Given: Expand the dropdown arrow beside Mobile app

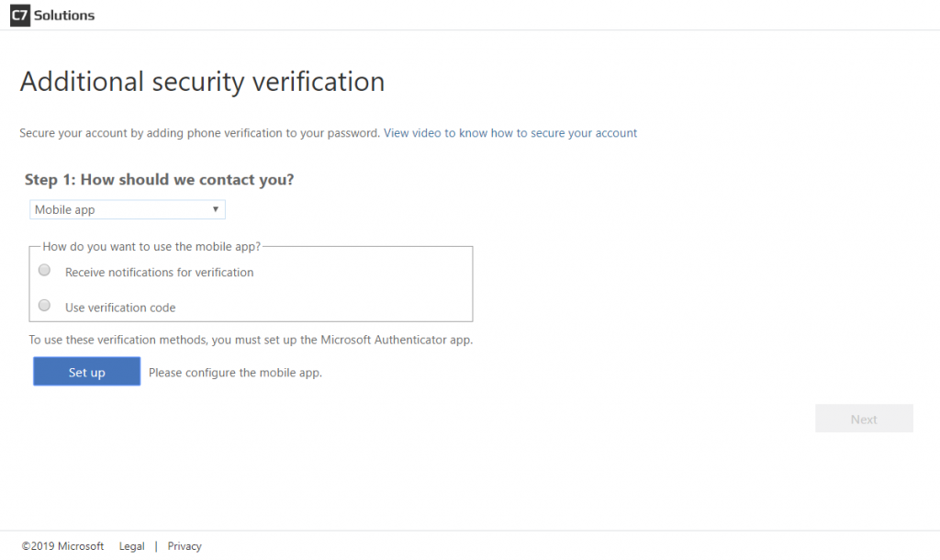Looking at the screenshot, I should click(x=215, y=209).
